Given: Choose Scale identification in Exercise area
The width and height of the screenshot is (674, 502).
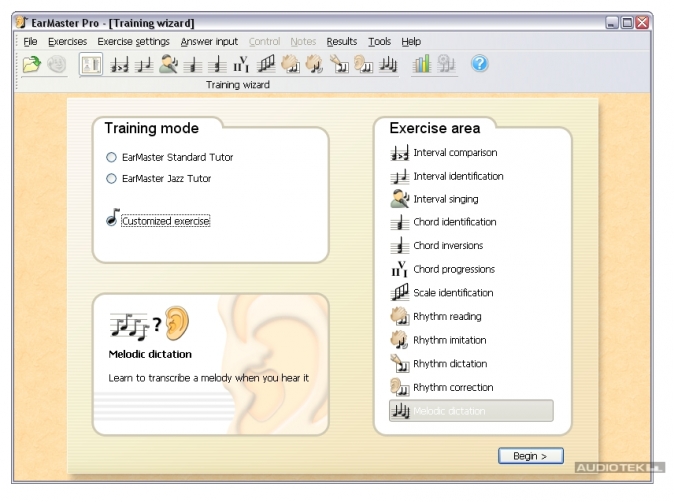Looking at the screenshot, I should pyautogui.click(x=441, y=293).
